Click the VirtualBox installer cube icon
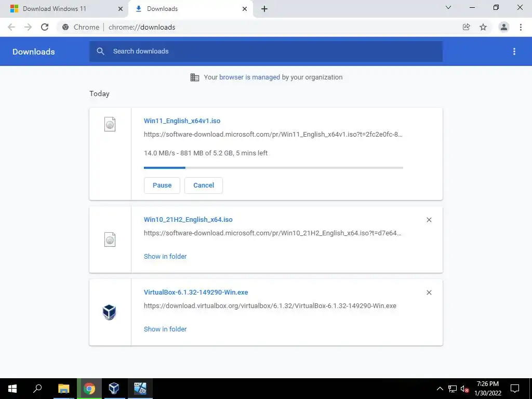 [x=109, y=312]
